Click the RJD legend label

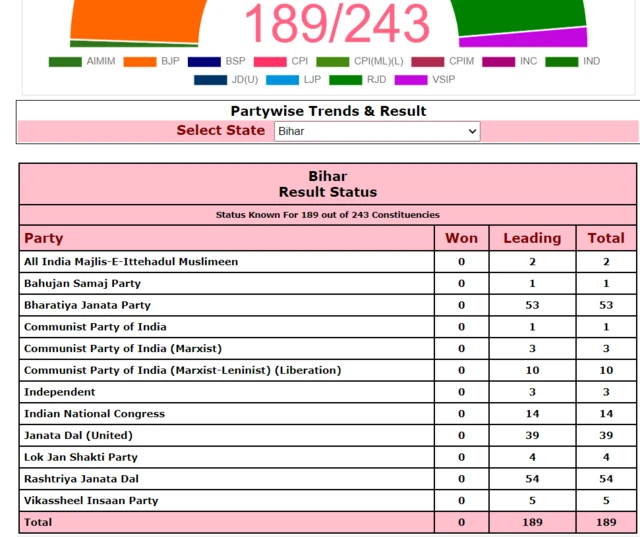376,80
